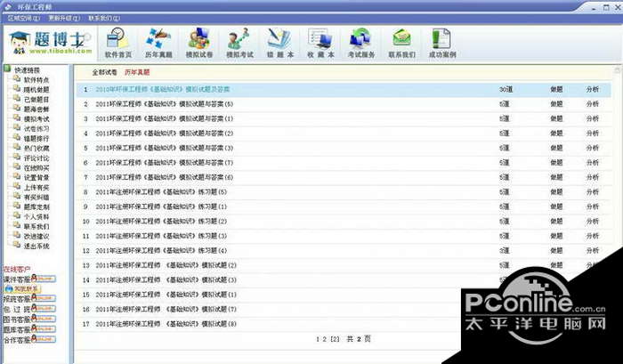The width and height of the screenshot is (623, 364).
Task: Click the online badge beside 合作客服
Action: [44, 339]
